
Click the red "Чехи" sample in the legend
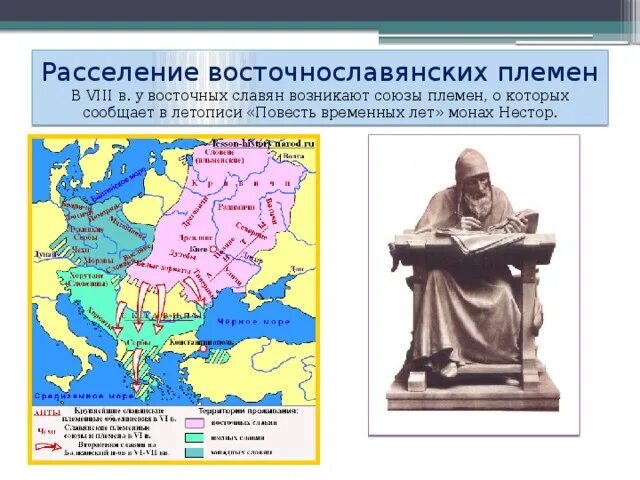47,431
